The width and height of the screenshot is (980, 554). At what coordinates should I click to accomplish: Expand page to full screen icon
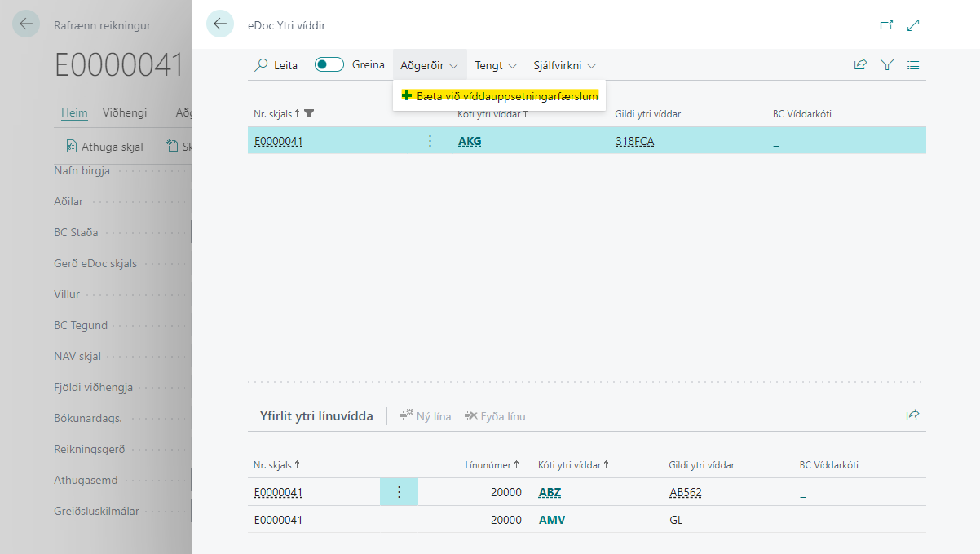coord(913,25)
